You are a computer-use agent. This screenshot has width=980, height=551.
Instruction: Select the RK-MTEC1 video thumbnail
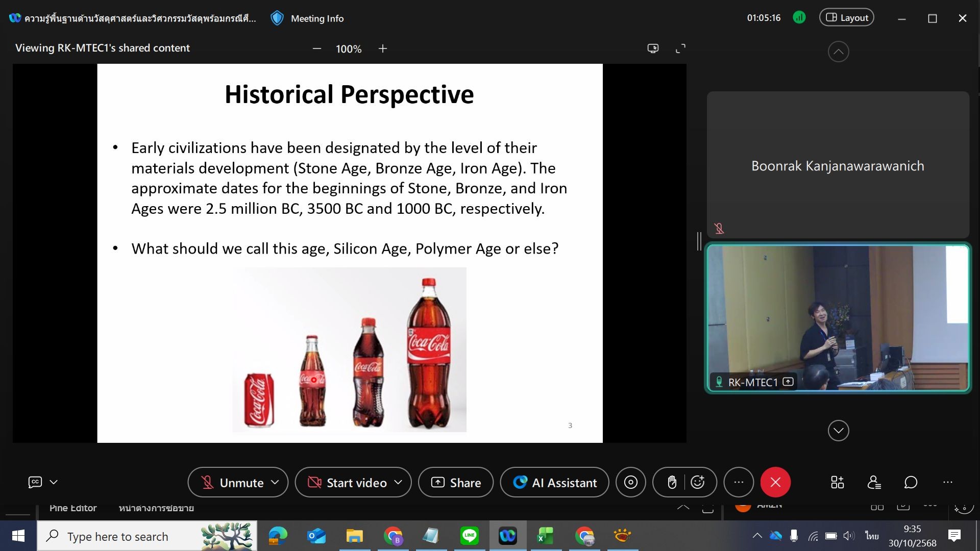pyautogui.click(x=838, y=318)
